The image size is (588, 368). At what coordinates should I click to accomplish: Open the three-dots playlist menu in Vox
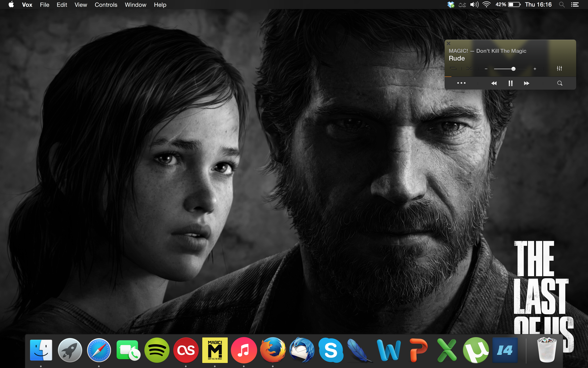click(461, 83)
